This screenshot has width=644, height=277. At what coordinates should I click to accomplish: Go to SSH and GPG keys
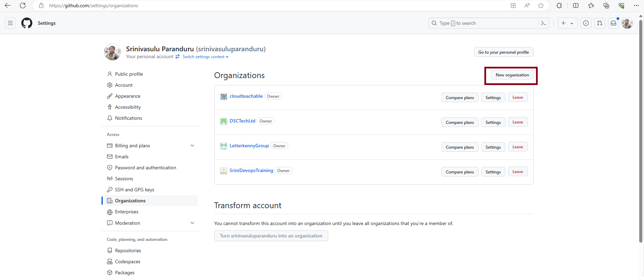pos(135,190)
